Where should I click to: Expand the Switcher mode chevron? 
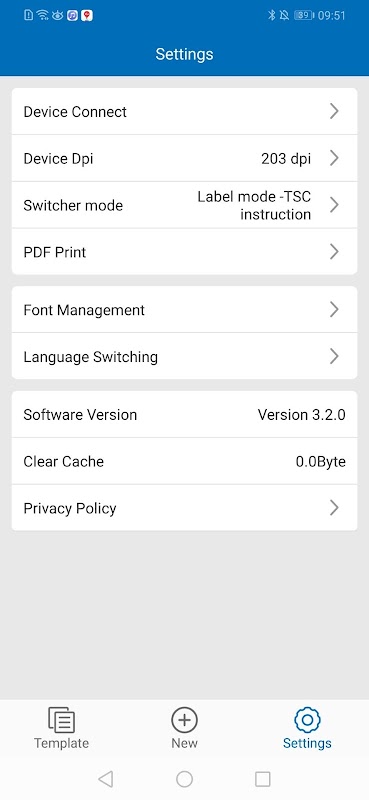334,205
